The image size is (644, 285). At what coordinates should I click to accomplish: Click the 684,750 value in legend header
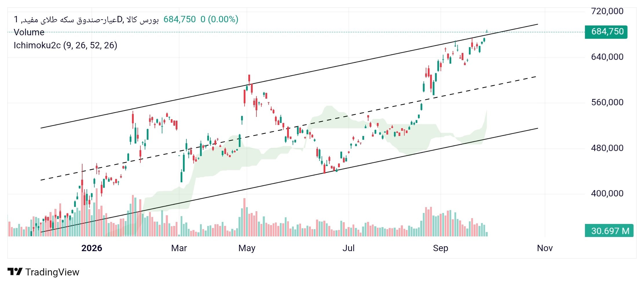click(179, 19)
